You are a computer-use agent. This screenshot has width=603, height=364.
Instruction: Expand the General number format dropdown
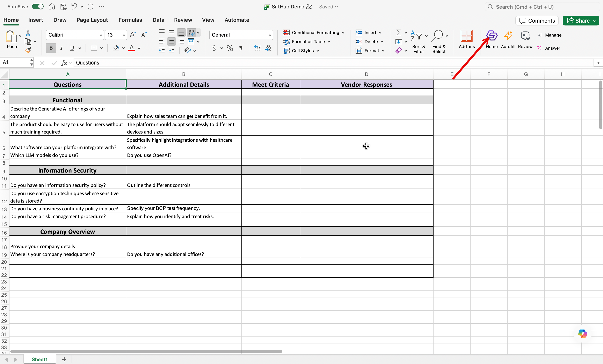241,35
